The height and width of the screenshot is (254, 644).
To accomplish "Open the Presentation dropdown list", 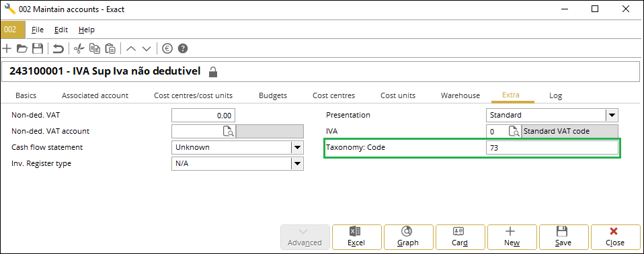I will 612,116.
